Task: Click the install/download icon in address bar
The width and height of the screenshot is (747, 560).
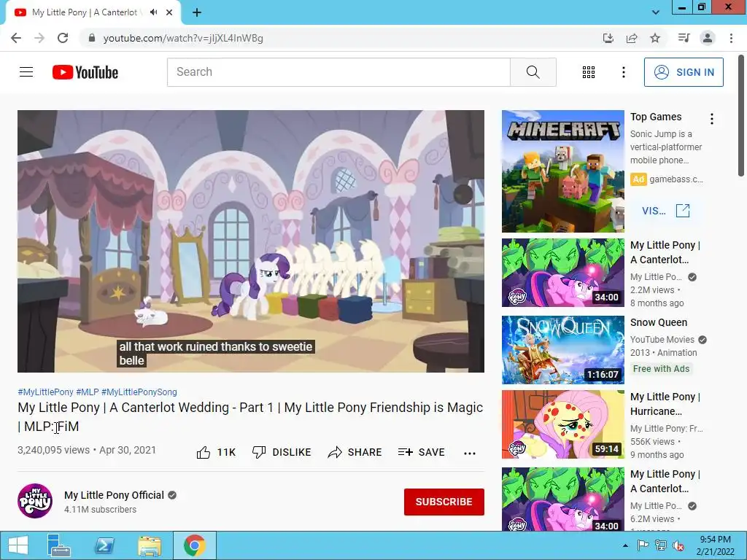Action: click(608, 38)
